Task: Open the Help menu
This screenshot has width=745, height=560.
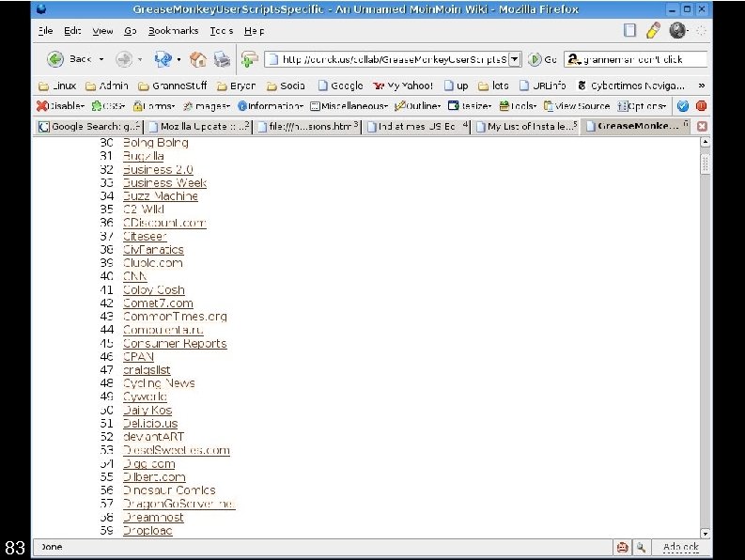Action: pos(255,31)
